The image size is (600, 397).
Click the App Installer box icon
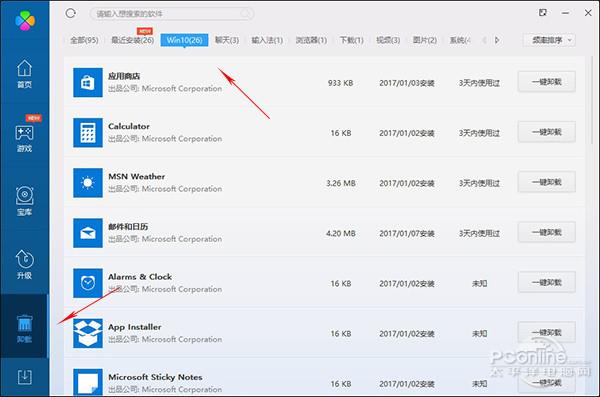(x=88, y=333)
